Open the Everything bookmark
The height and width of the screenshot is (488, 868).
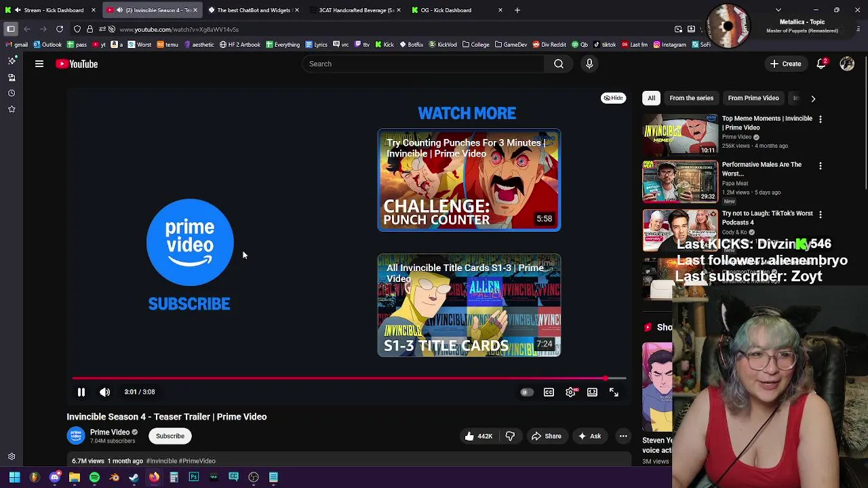tap(283, 45)
